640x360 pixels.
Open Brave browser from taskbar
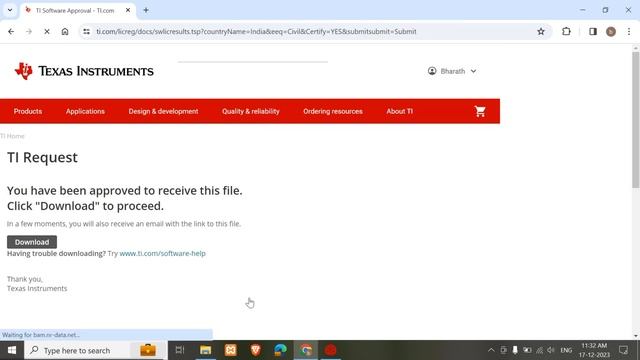pos(256,350)
